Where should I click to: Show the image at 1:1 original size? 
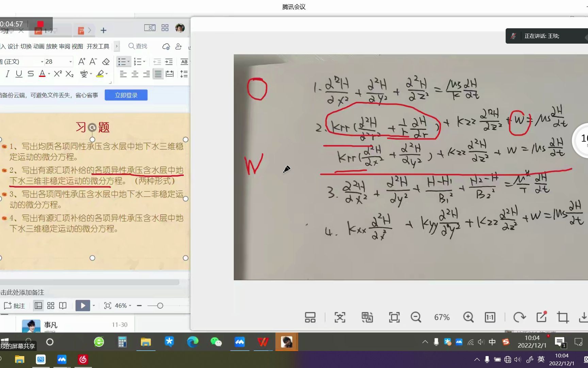point(490,317)
